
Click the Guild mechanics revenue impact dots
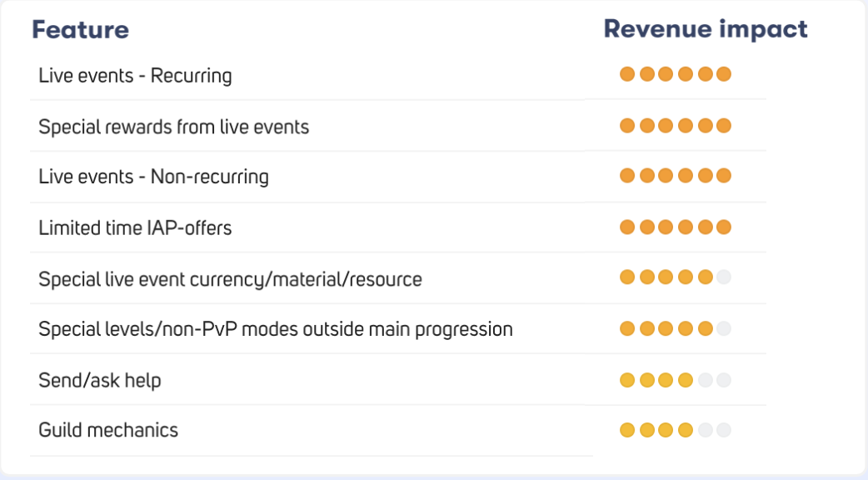(x=675, y=431)
